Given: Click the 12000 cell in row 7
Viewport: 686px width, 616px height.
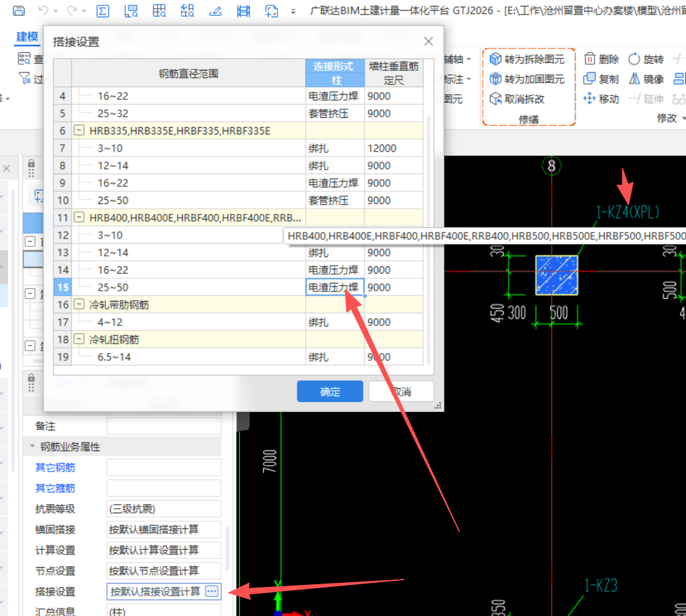Looking at the screenshot, I should [x=394, y=148].
